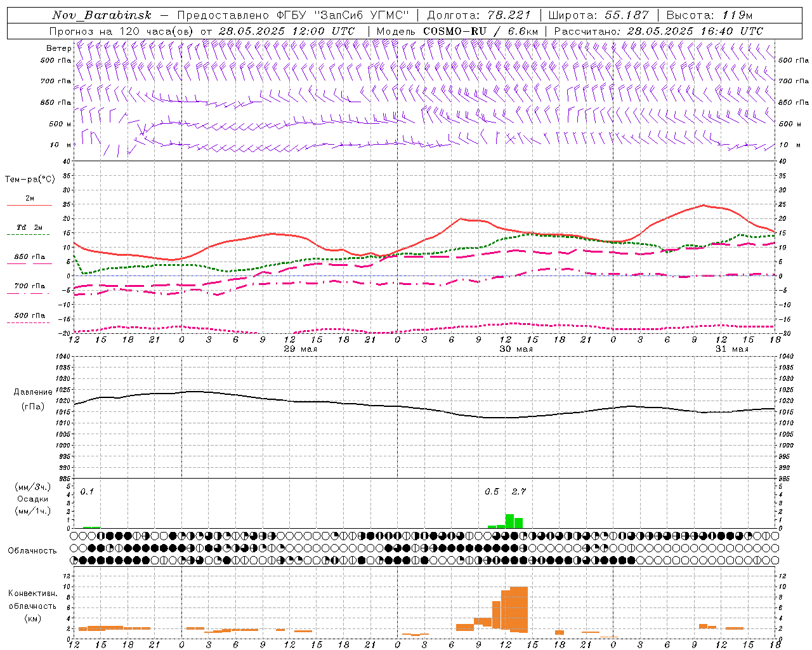Viewport: 812px width, 650px height.
Task: Click the 'Рассчитано: 28.05.2025 16:40 UTC' timestamp
Action: pyautogui.click(x=658, y=31)
